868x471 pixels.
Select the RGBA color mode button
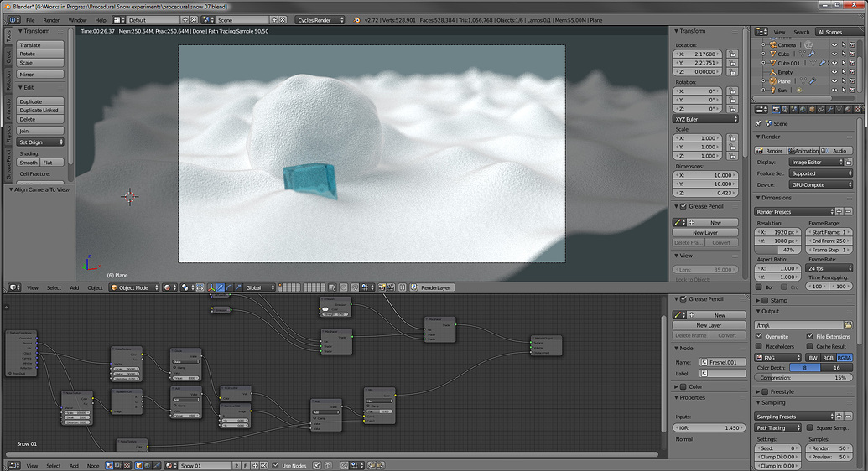tap(845, 358)
